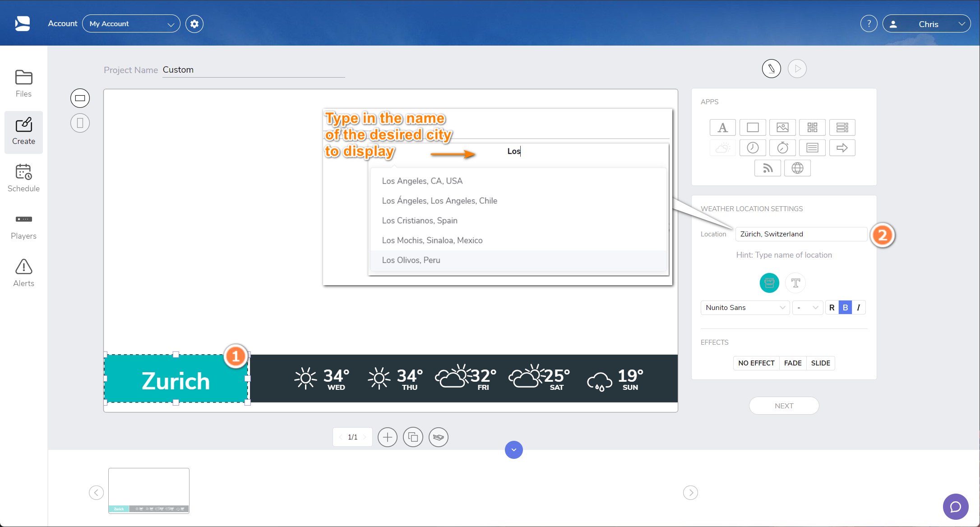
Task: Add the Countdown timer app
Action: (782, 148)
